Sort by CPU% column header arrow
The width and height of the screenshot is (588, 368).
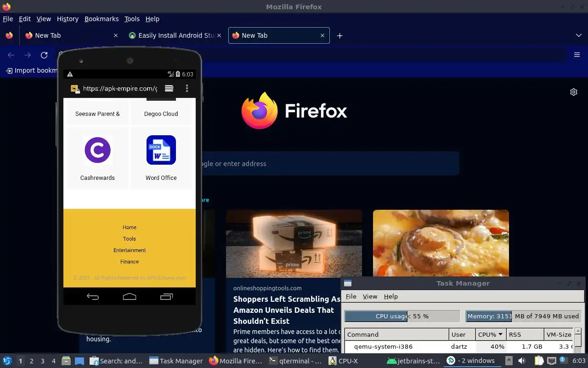tap(500, 334)
